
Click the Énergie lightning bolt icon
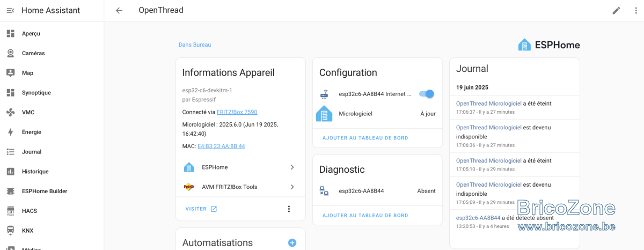point(10,132)
